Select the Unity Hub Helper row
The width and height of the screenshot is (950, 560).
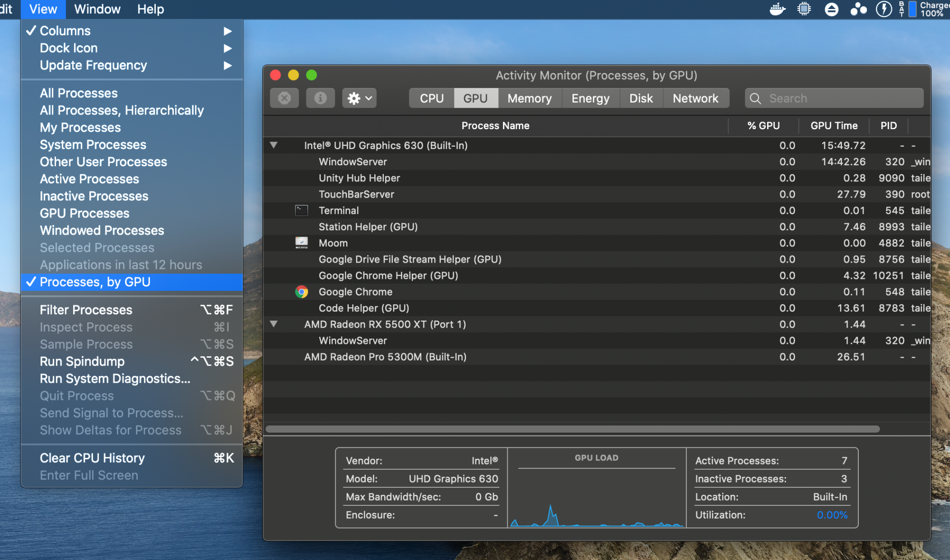(597, 178)
